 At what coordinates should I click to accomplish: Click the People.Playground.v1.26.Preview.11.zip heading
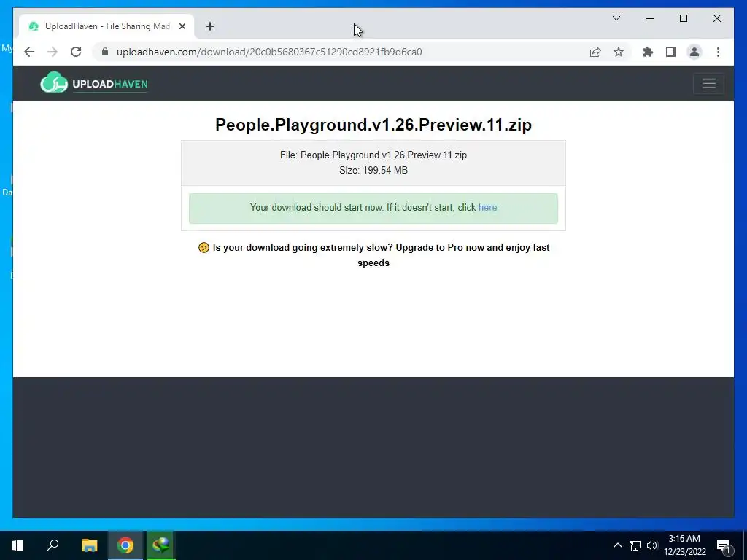point(373,125)
